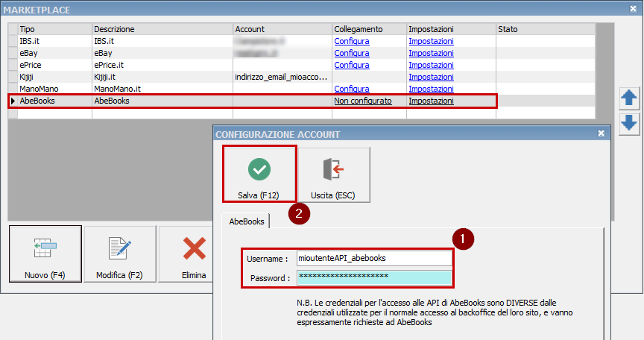Viewport: 644px width, 340px height.
Task: Click into the Username field
Action: point(374,258)
